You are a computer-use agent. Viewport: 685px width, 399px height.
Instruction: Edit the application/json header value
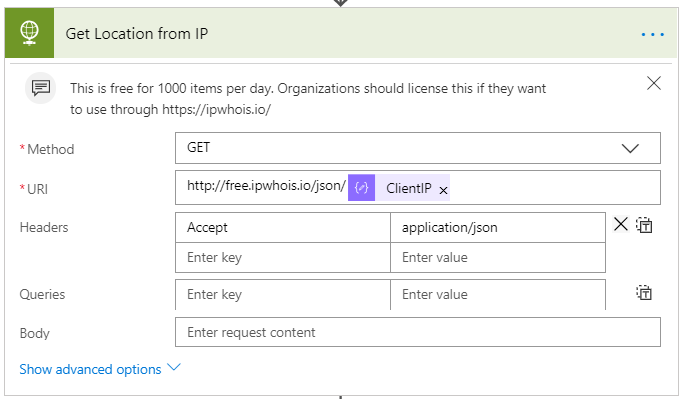pos(498,227)
